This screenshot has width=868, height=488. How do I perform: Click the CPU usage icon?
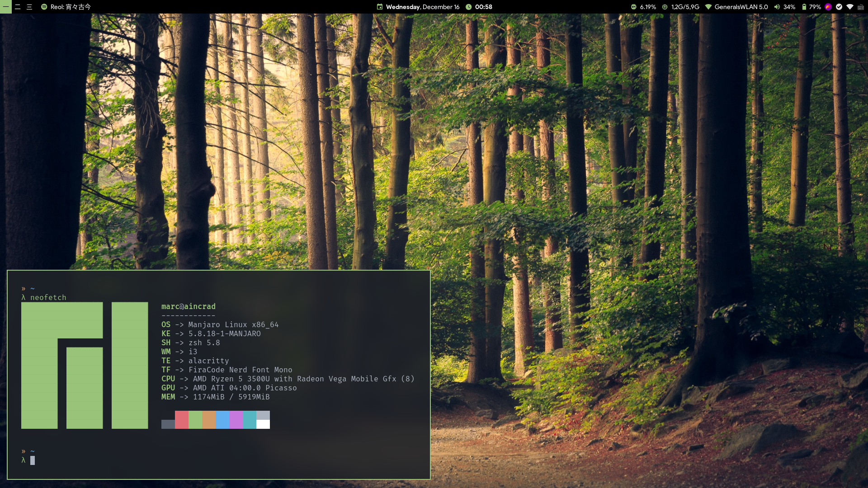(634, 7)
